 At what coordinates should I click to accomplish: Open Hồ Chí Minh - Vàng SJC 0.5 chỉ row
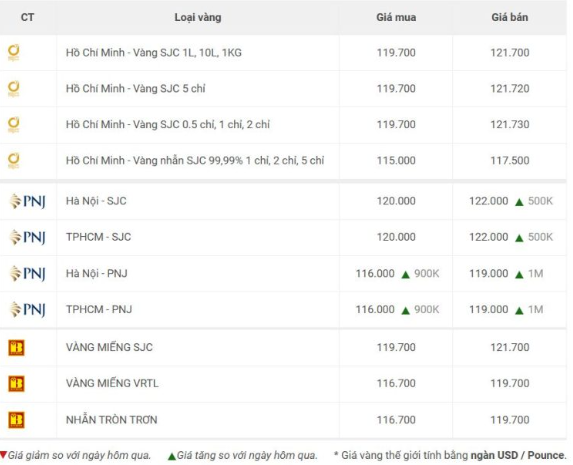pyautogui.click(x=283, y=125)
